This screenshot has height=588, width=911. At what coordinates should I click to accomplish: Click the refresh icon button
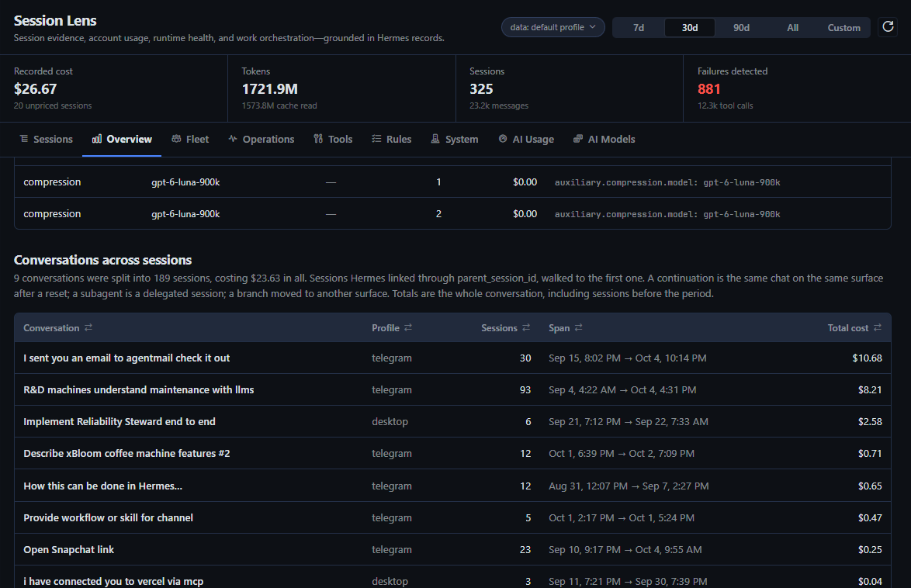click(888, 26)
